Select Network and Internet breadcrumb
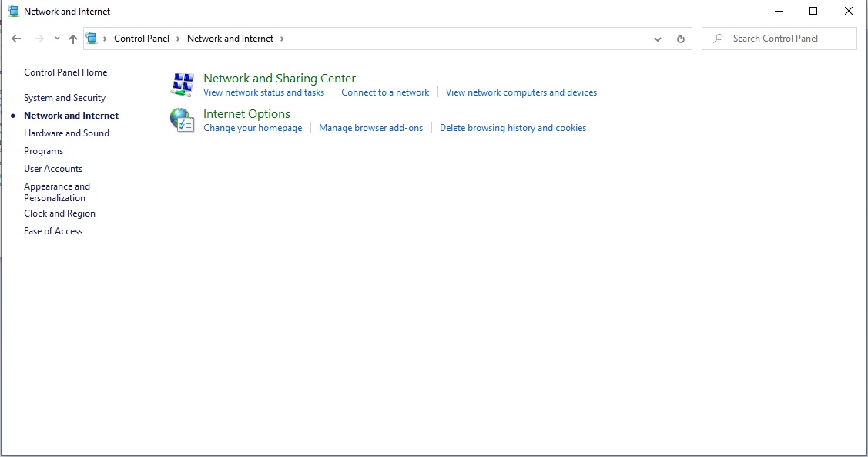Image resolution: width=868 pixels, height=457 pixels. tap(230, 39)
